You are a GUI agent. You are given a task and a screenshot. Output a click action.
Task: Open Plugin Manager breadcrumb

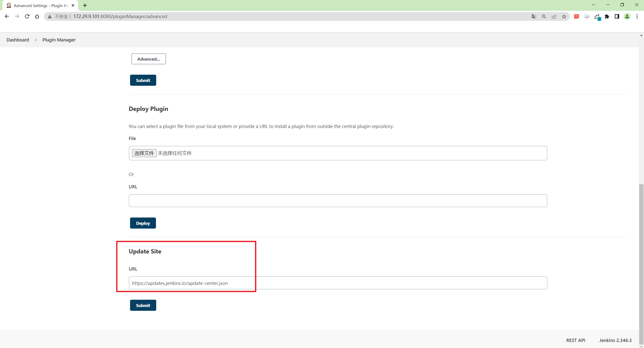point(59,40)
